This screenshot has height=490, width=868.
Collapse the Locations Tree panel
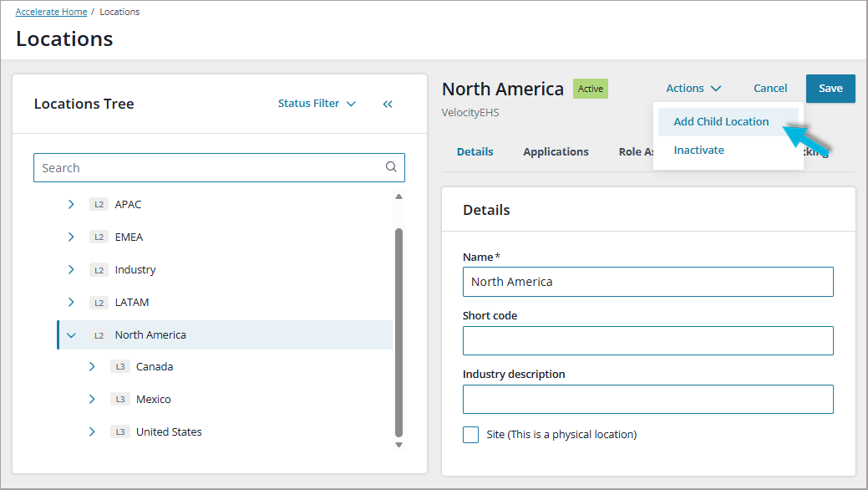tap(388, 104)
